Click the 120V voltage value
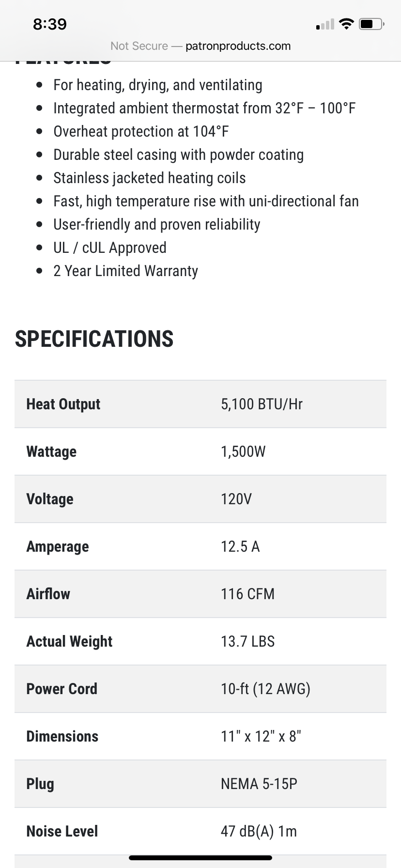401x868 pixels. 236,499
